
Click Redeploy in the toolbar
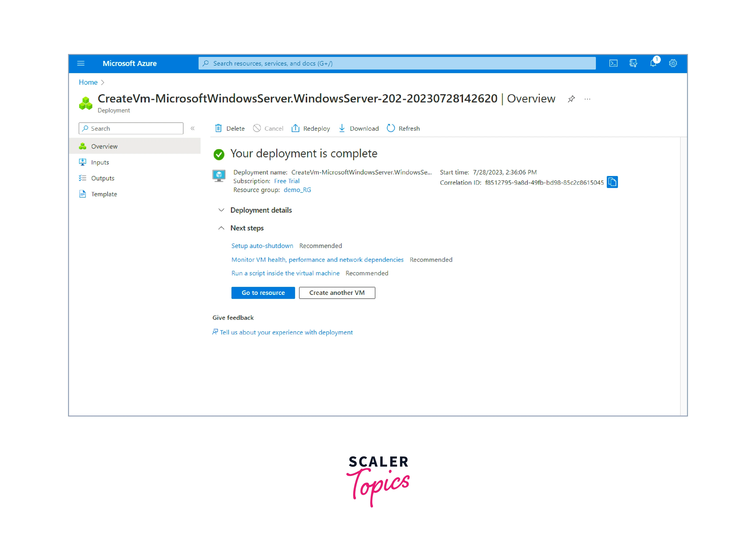pyautogui.click(x=310, y=129)
